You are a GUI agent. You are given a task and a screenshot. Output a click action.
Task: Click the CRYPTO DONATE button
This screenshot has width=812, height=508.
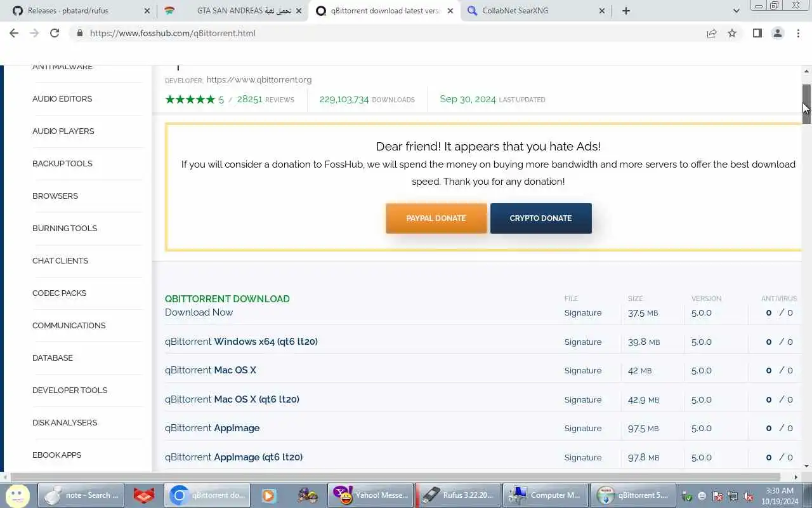tap(540, 218)
